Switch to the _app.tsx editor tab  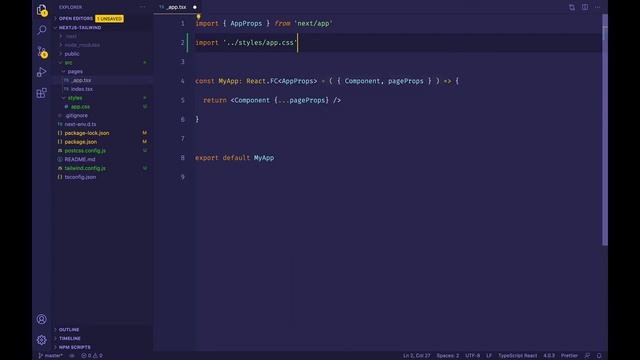(x=176, y=7)
